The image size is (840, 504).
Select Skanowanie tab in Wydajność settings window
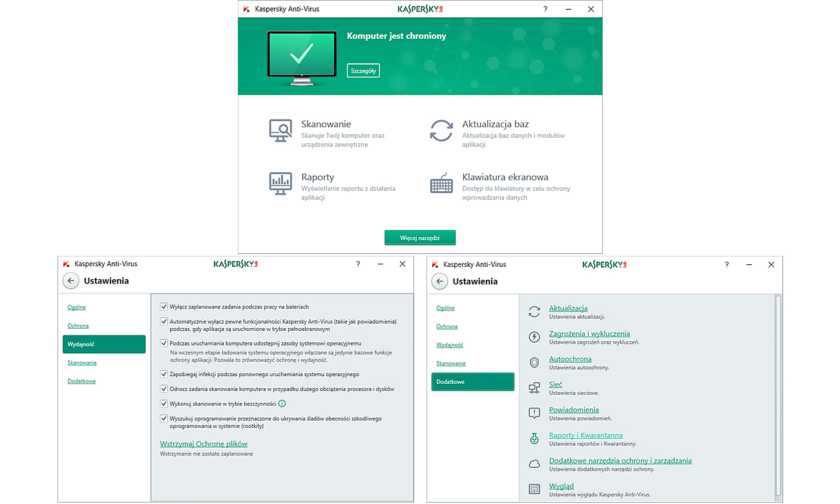[x=82, y=362]
